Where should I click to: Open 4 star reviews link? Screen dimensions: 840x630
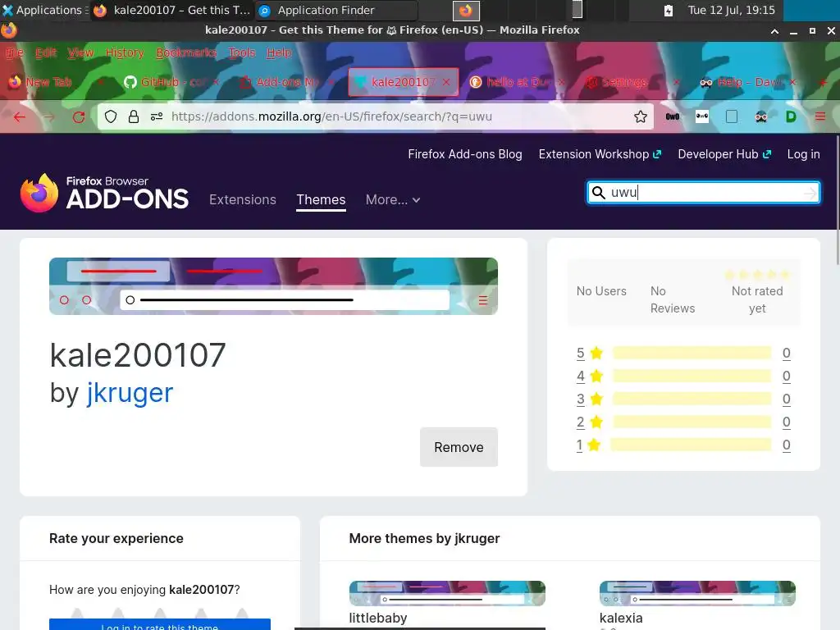[580, 376]
